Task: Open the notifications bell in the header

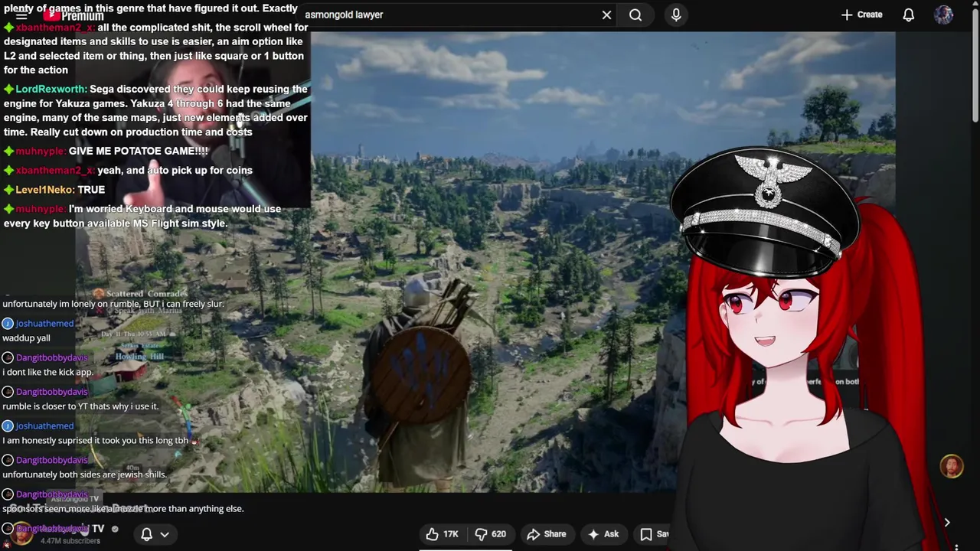Action: [x=909, y=15]
